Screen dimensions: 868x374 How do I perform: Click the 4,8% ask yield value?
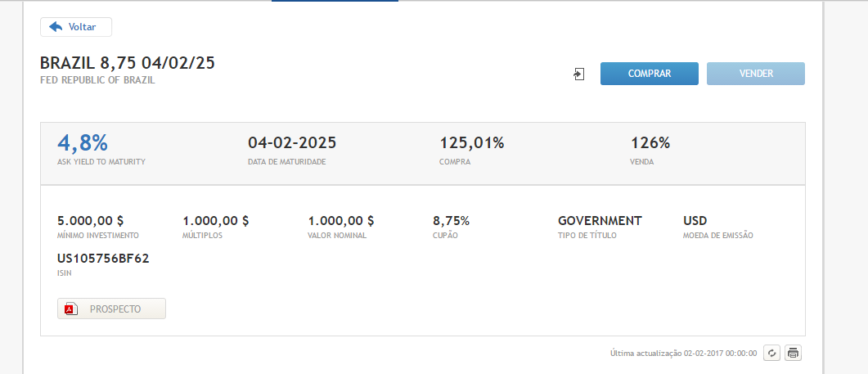83,143
